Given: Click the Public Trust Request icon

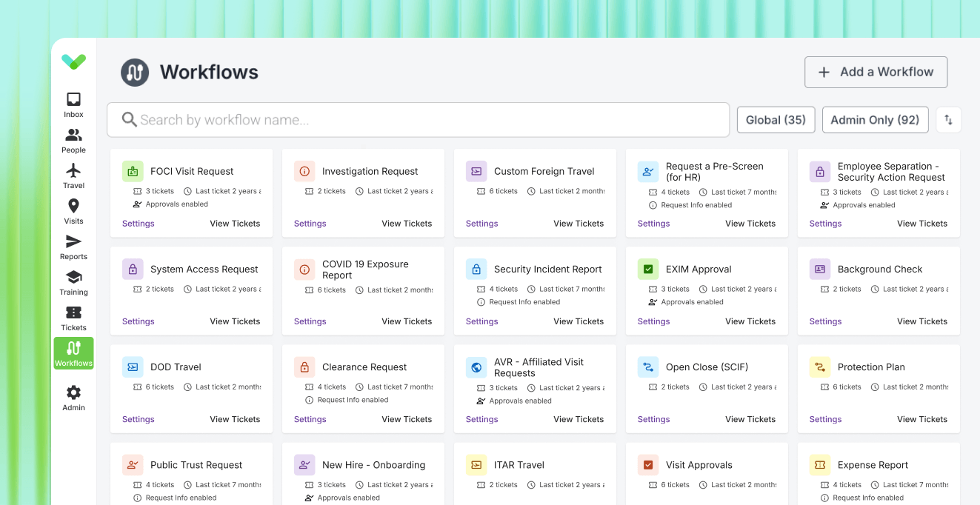Looking at the screenshot, I should 133,464.
